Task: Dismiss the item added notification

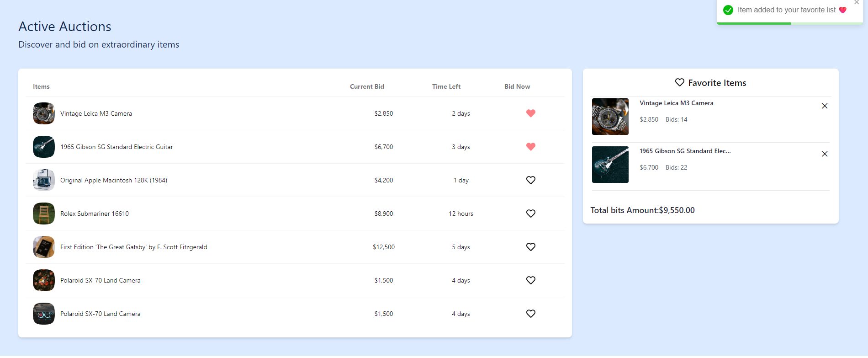Action: coord(857,3)
